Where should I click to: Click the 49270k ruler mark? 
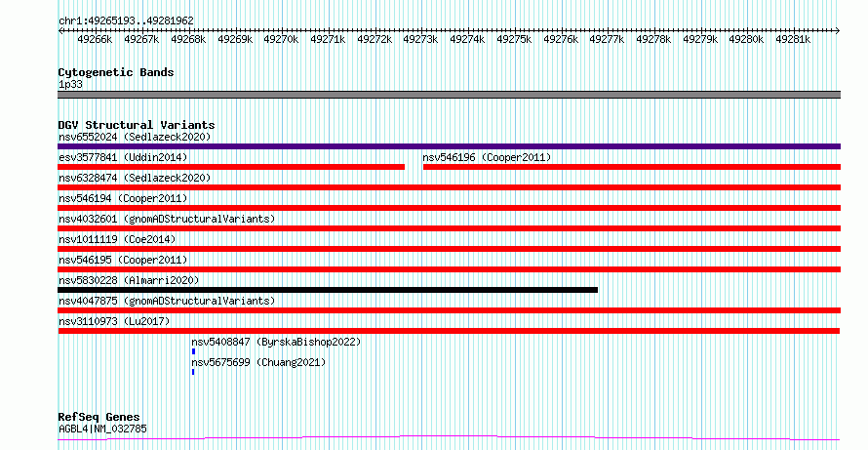pyautogui.click(x=281, y=39)
